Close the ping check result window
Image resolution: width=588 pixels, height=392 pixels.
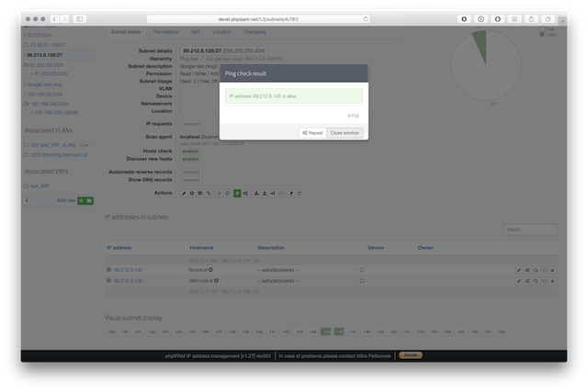[x=345, y=133]
